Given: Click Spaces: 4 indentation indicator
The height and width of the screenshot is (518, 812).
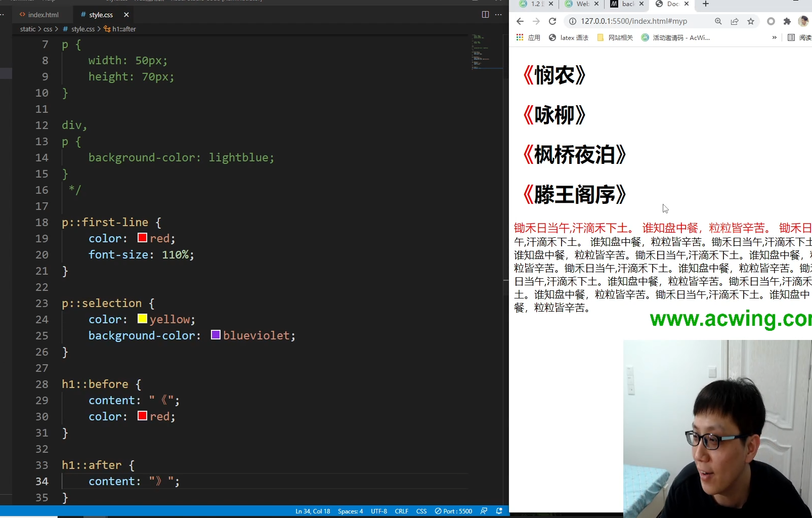Looking at the screenshot, I should tap(350, 511).
